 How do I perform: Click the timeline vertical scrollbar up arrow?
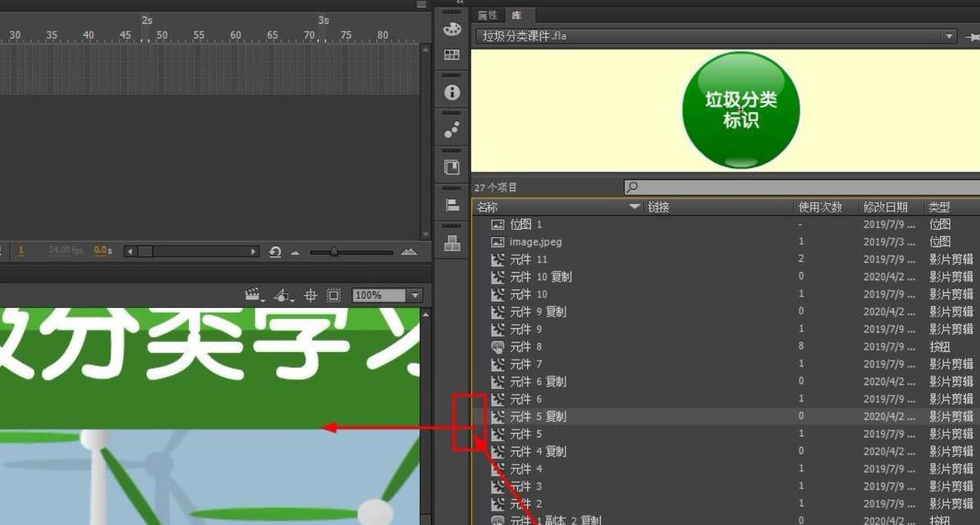[425, 48]
